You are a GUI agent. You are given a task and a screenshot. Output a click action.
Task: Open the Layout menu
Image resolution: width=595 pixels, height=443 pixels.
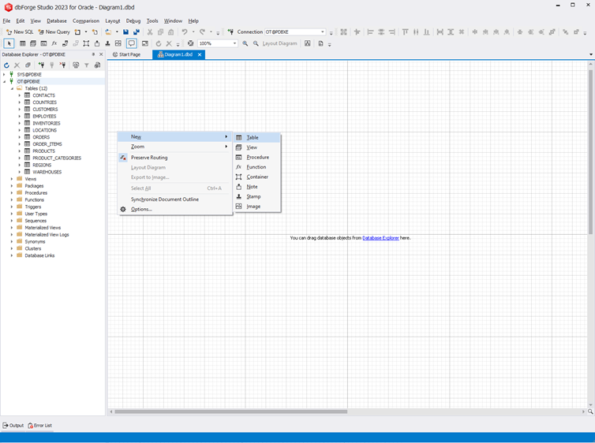pos(112,21)
